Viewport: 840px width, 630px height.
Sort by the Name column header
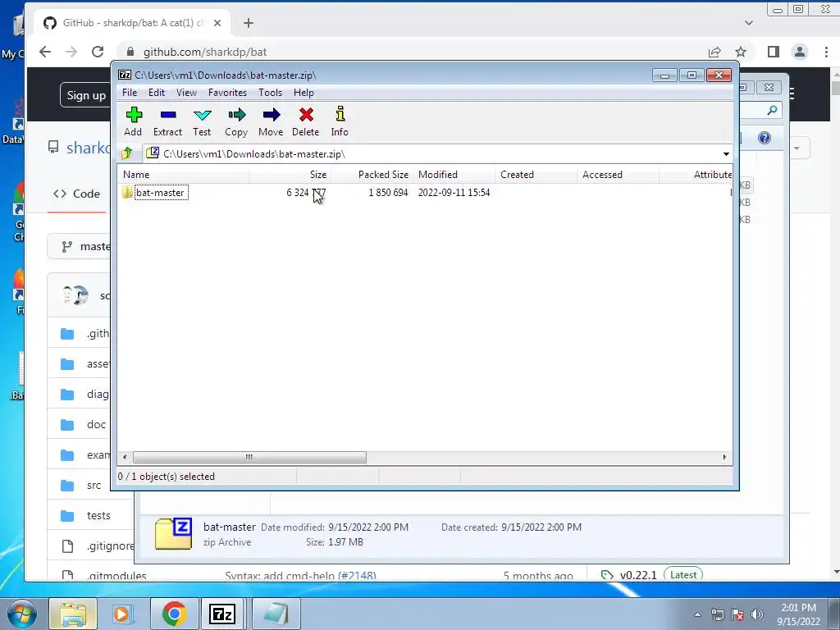pyautogui.click(x=183, y=175)
